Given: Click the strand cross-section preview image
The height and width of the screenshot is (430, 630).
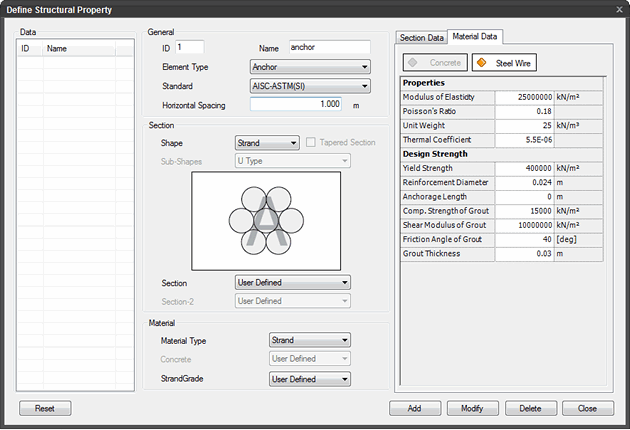Looking at the screenshot, I should point(266,221).
